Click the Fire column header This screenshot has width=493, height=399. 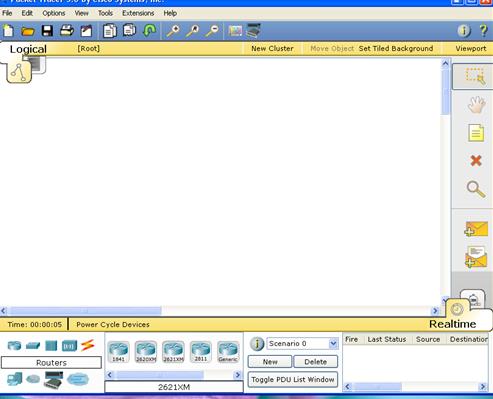[352, 339]
